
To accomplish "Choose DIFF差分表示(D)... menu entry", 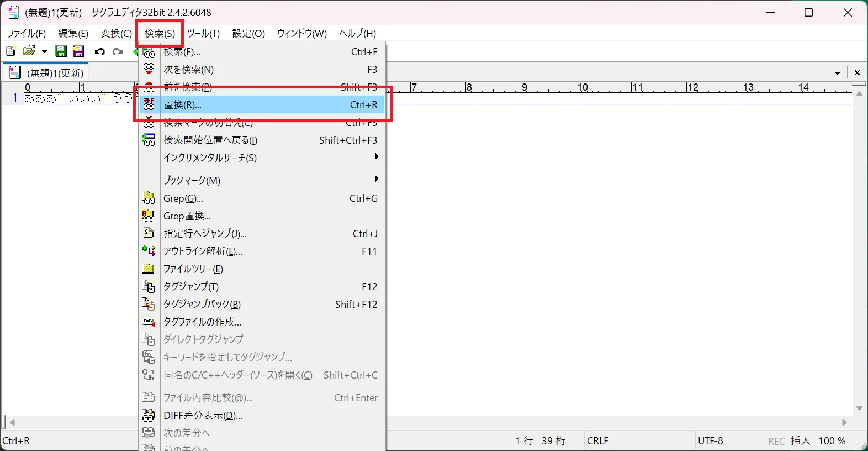I will tap(262, 416).
